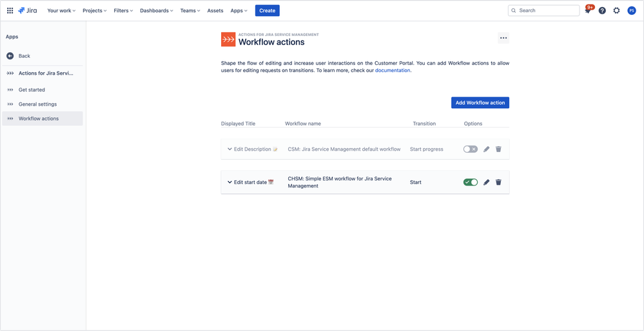The width and height of the screenshot is (644, 331).
Task: Expand the Edit Description row chevron
Action: pos(229,149)
